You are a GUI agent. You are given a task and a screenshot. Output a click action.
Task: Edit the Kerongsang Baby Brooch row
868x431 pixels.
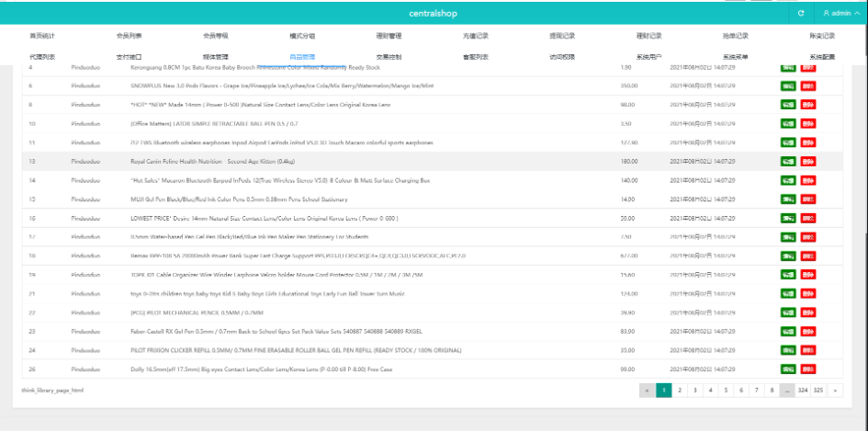(x=789, y=68)
